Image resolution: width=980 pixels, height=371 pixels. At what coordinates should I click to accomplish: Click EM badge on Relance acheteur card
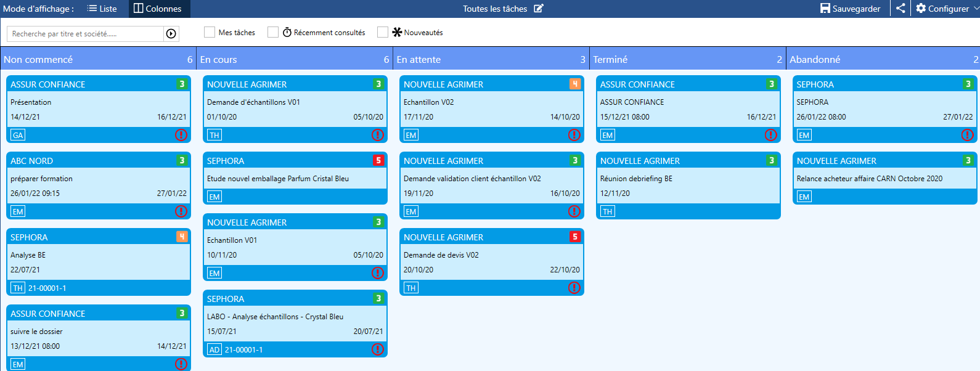[804, 197]
